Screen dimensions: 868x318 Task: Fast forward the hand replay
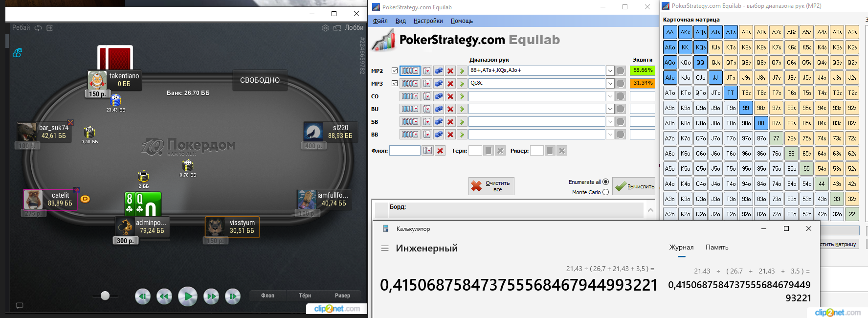tap(211, 296)
